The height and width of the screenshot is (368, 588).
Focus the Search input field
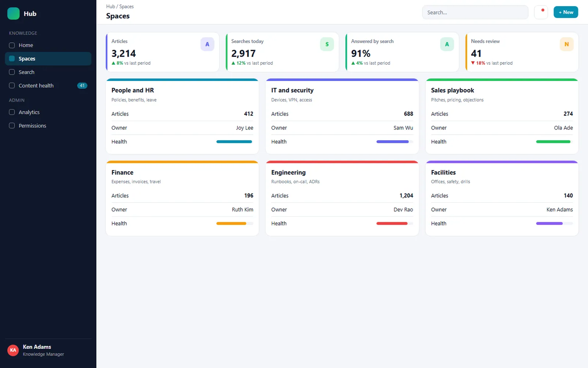(475, 12)
